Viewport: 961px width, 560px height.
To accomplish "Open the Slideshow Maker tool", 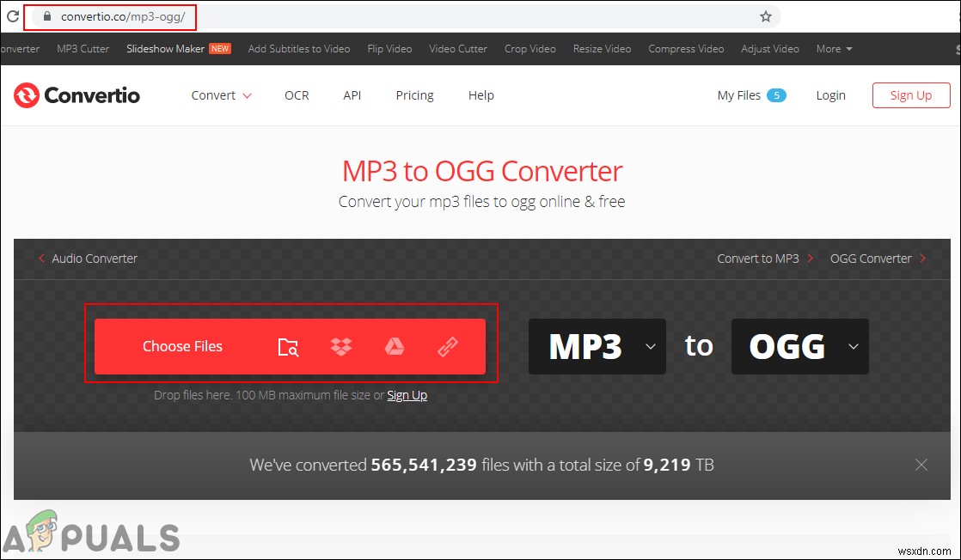I will click(x=166, y=49).
